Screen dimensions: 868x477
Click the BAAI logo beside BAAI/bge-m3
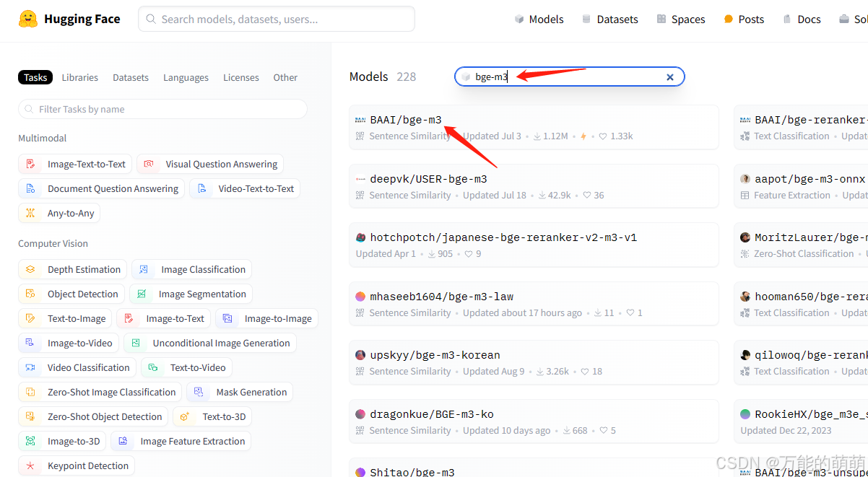point(360,120)
